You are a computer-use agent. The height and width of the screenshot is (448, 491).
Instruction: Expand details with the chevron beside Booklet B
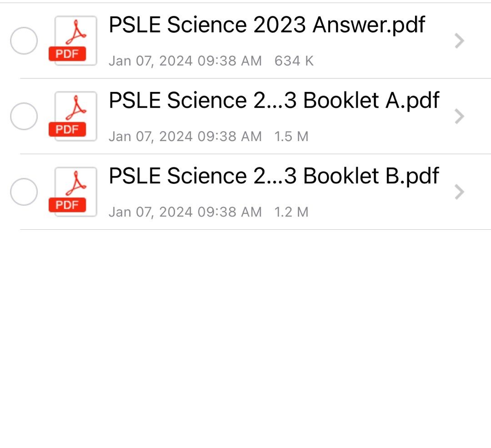point(460,192)
